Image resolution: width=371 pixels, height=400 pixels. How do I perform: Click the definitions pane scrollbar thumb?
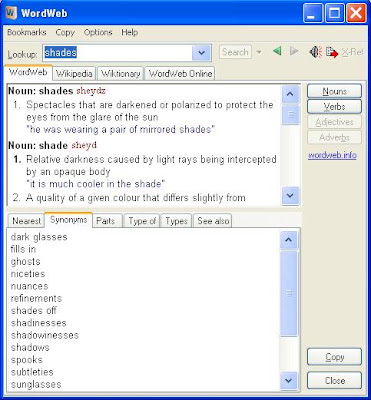pos(290,115)
